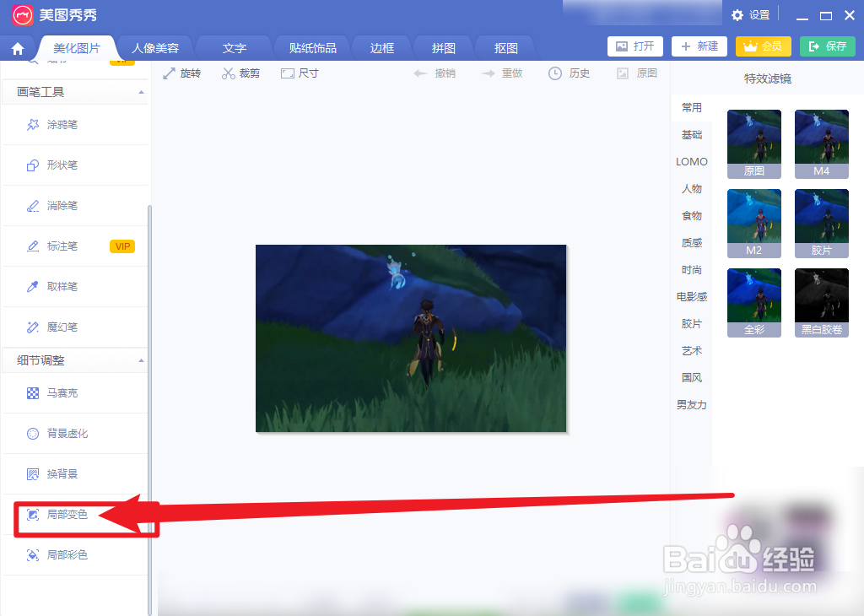The image size is (864, 616).
Task: Apply the 黑白胶卷 black-white film filter
Action: pyautogui.click(x=822, y=302)
